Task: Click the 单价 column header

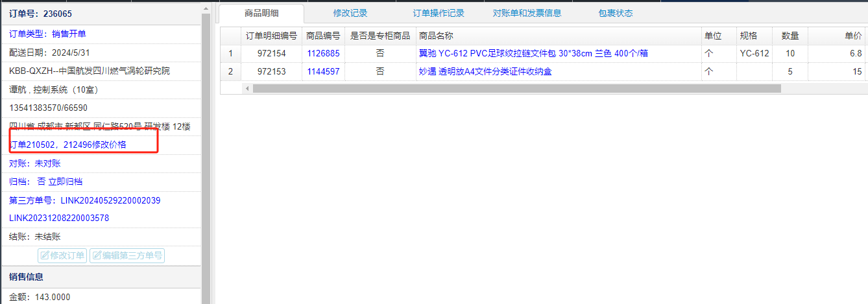Action: click(x=838, y=36)
